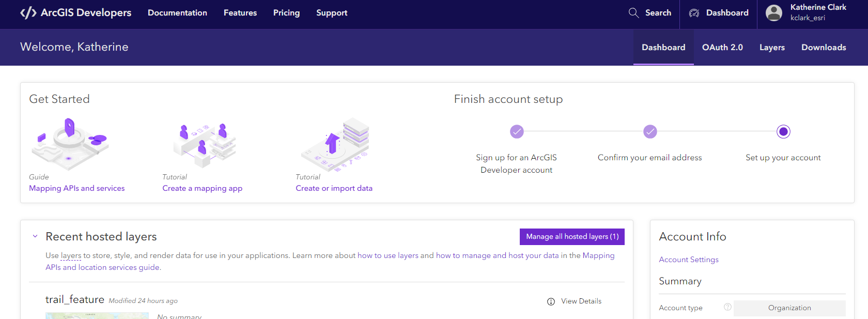Click the Mapping APIs guide illustration

click(70, 144)
